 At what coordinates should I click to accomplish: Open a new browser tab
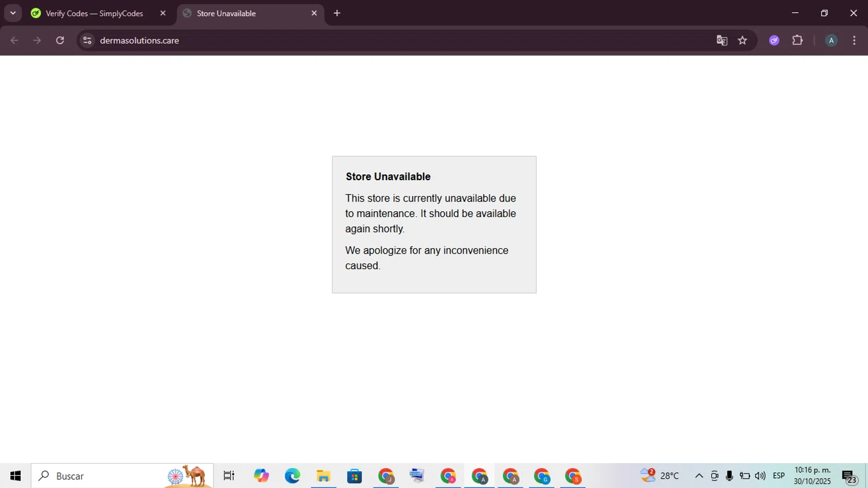point(337,13)
